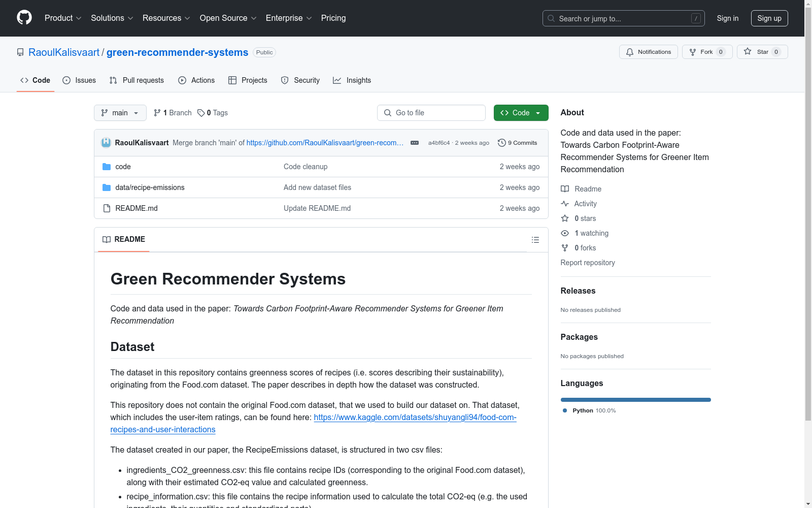The height and width of the screenshot is (508, 812).
Task: Open the Pricing page
Action: coord(333,18)
